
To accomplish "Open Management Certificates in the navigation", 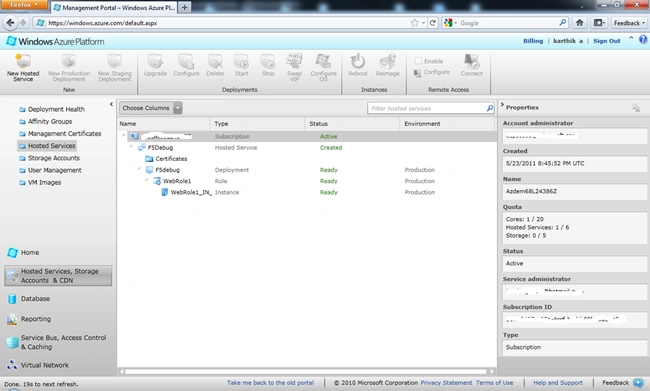I will click(x=60, y=134).
